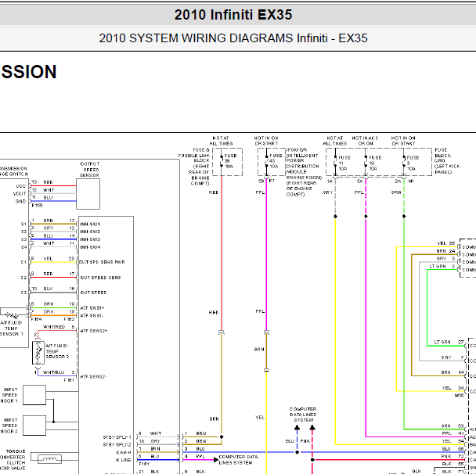The image size is (476, 474).
Task: Click "HOT AT ALL TIMES" above Fuse 11
Action: point(334,141)
